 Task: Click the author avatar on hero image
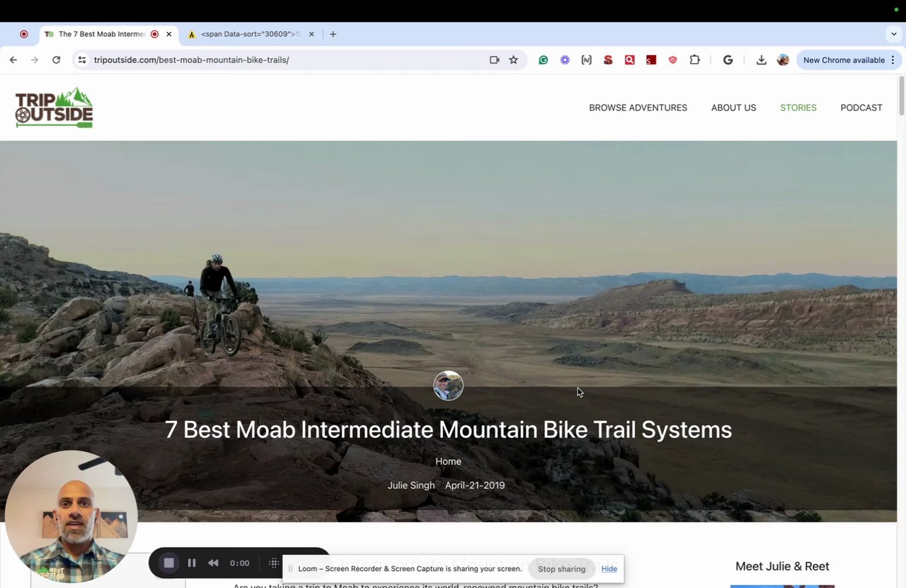point(448,386)
